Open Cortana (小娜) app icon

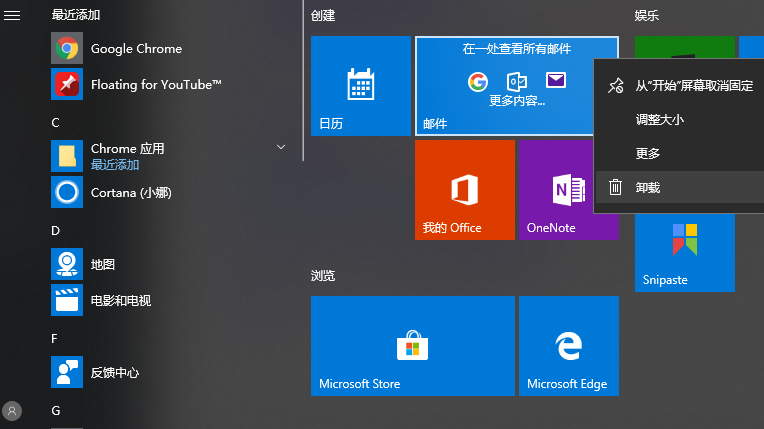[x=67, y=192]
